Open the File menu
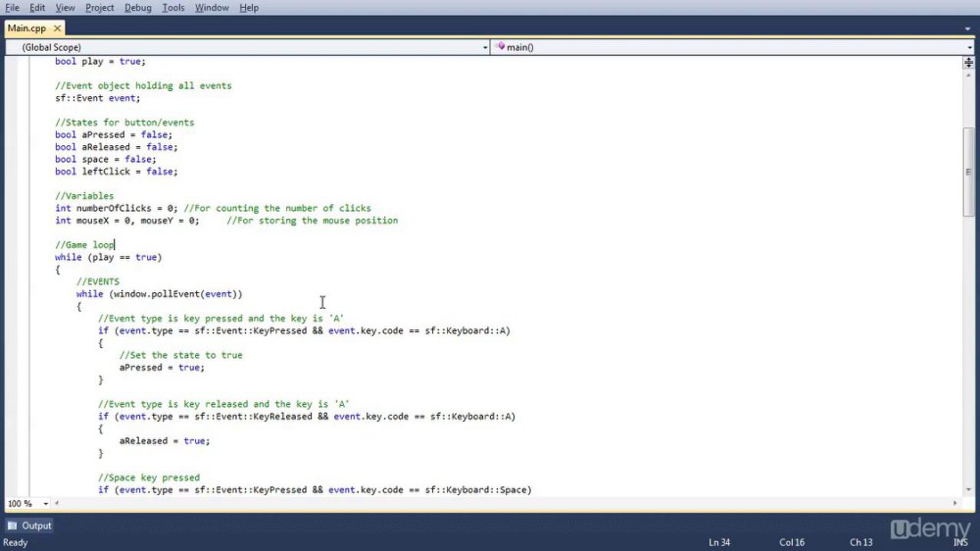This screenshot has width=980, height=551. tap(12, 8)
